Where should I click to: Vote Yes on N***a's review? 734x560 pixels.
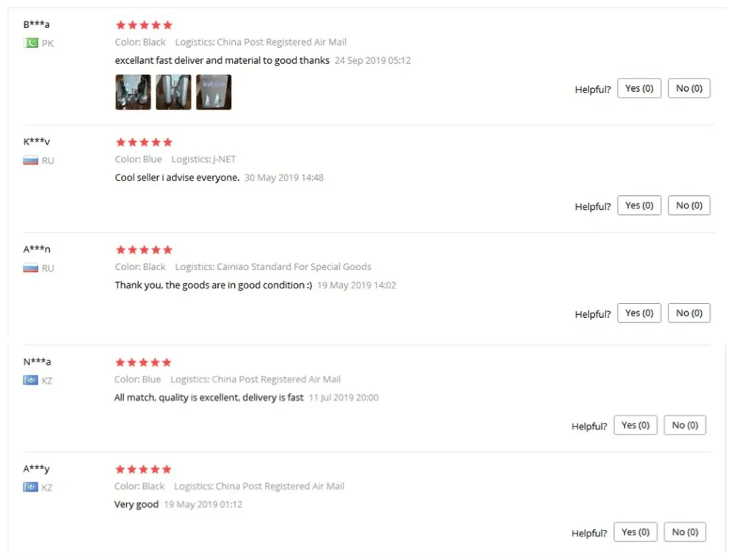635,425
